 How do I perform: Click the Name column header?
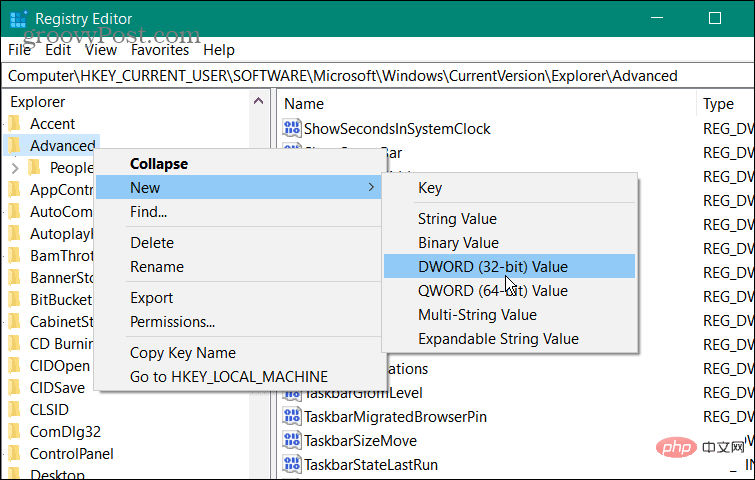(304, 104)
